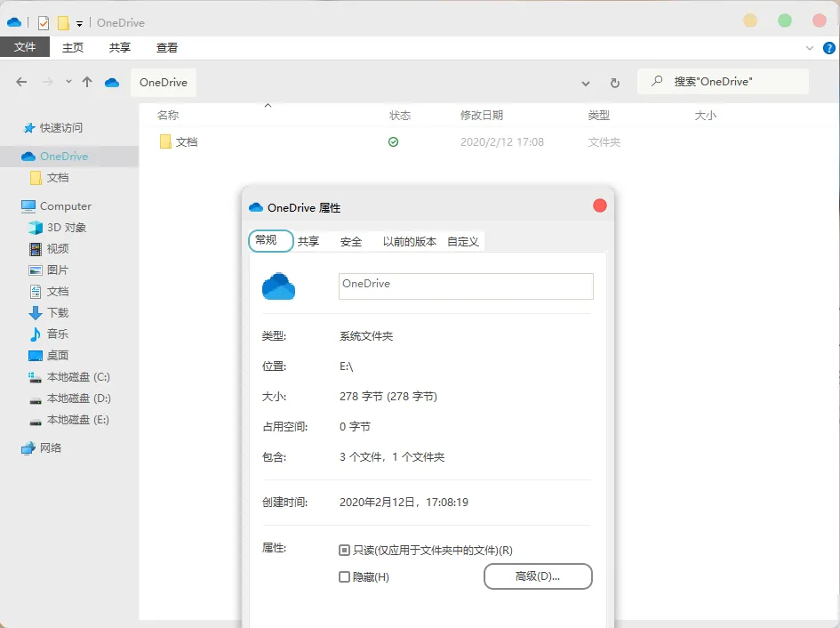Open 3D 对象 in the sidebar
Screen dimensions: 840x628
click(57, 228)
